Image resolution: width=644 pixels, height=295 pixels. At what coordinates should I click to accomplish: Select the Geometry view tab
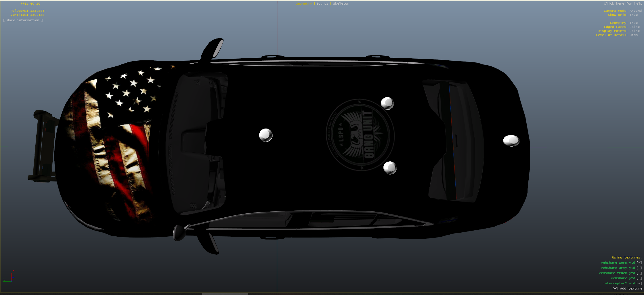point(303,4)
